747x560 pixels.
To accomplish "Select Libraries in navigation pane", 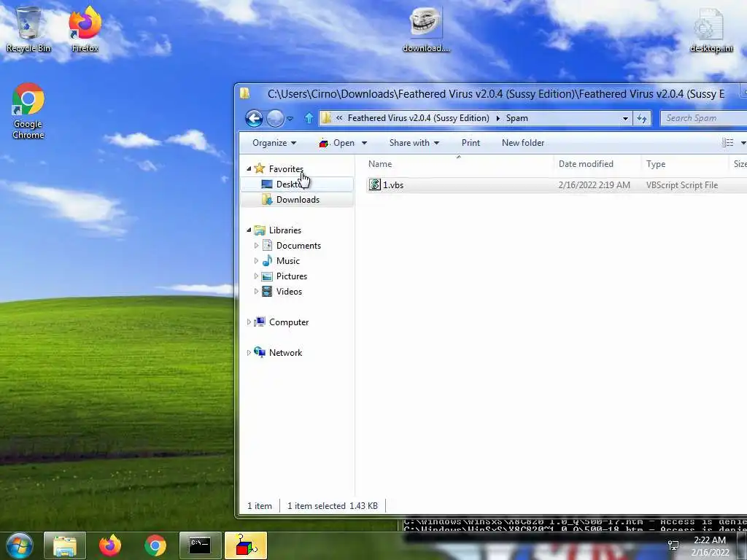I will click(285, 230).
